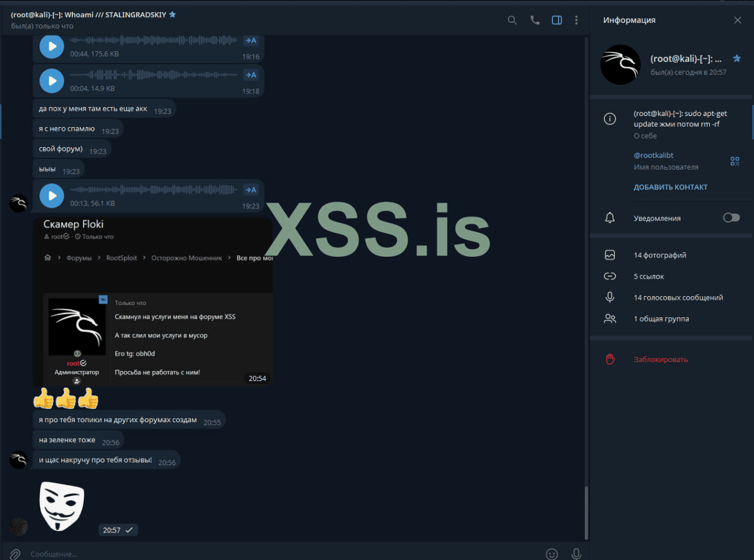The height and width of the screenshot is (560, 754).
Task: Transcribe the 00:13 voice message
Action: point(251,190)
